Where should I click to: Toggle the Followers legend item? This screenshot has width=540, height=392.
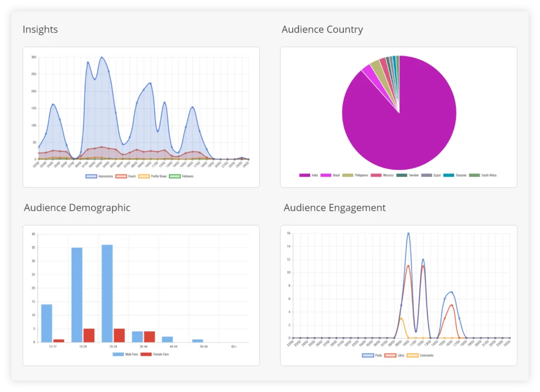pos(181,176)
